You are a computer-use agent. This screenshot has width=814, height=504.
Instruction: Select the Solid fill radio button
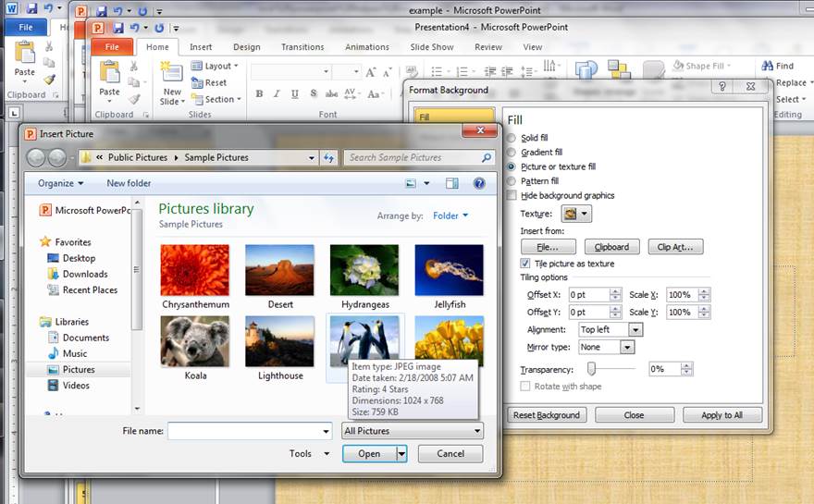(x=512, y=138)
